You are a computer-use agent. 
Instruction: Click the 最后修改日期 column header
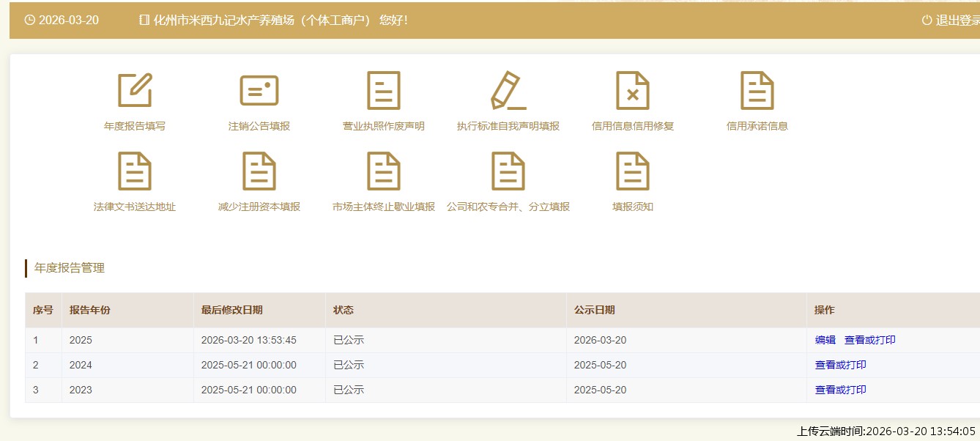[x=231, y=310]
